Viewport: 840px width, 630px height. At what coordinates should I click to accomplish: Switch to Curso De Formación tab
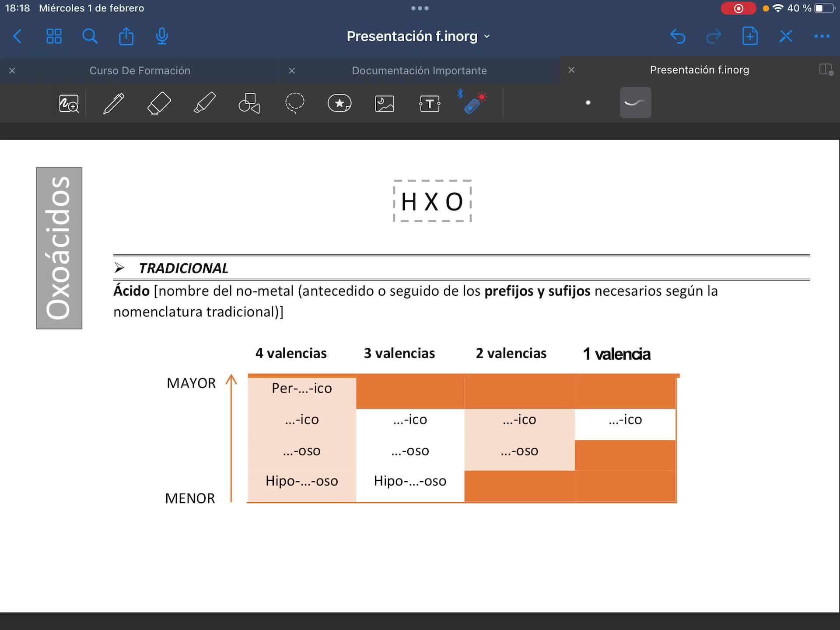click(140, 70)
